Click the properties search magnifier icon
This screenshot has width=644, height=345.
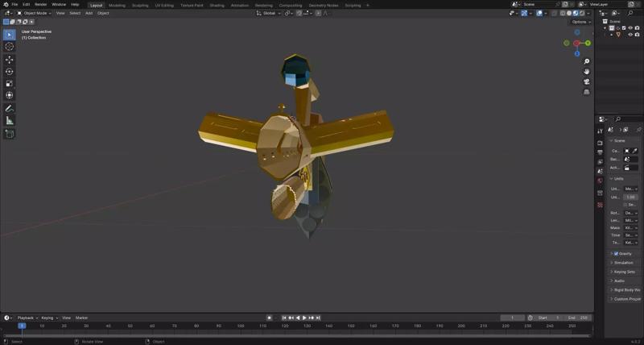617,119
